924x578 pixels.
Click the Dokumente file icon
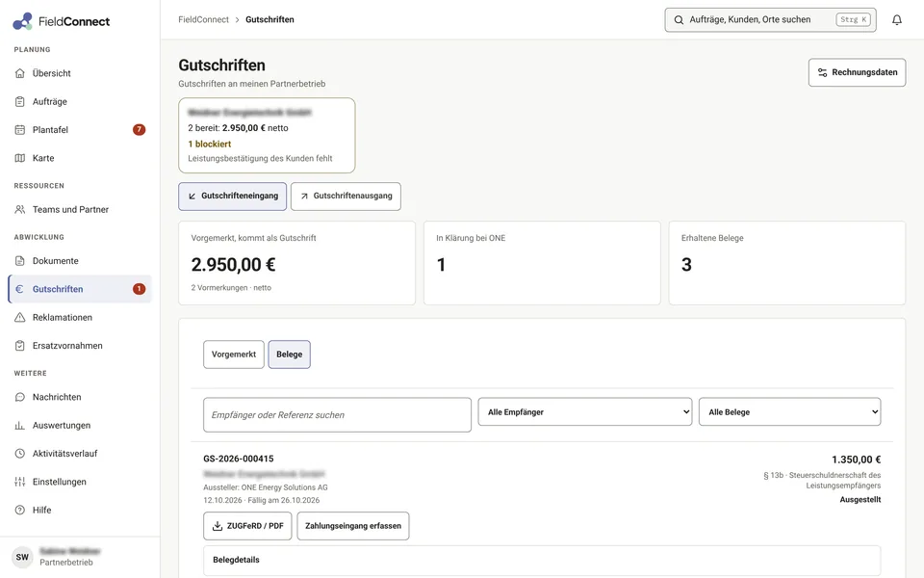[20, 261]
